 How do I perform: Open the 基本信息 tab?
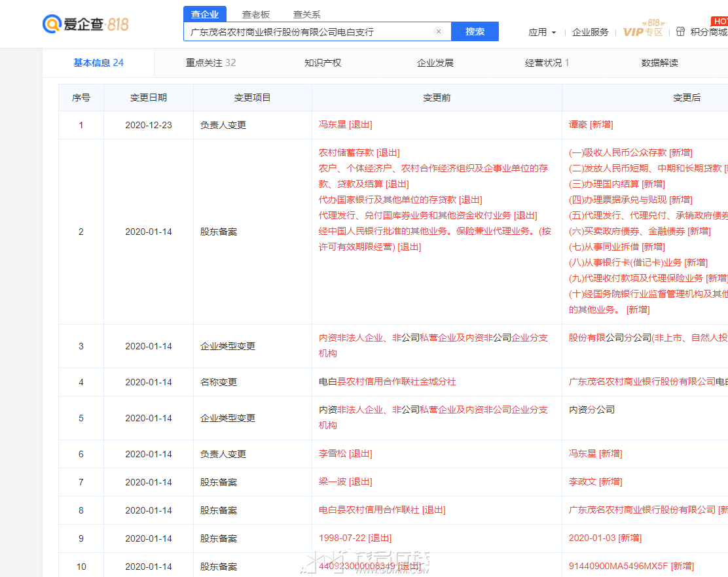coord(98,63)
